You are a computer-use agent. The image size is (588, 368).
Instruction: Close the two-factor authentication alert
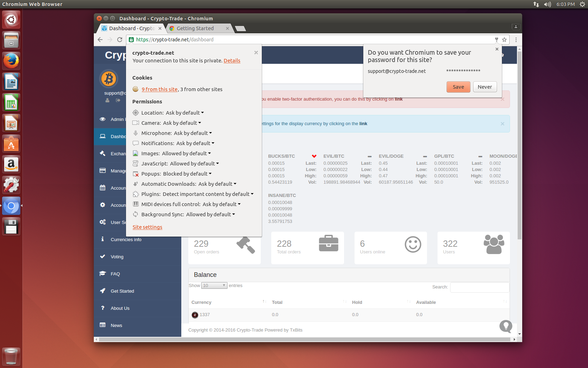[x=503, y=99]
